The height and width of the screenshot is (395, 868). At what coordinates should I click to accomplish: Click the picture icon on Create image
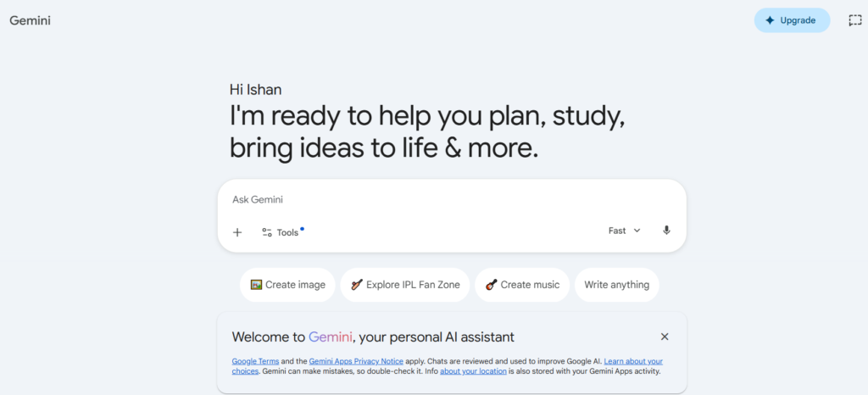[256, 285]
